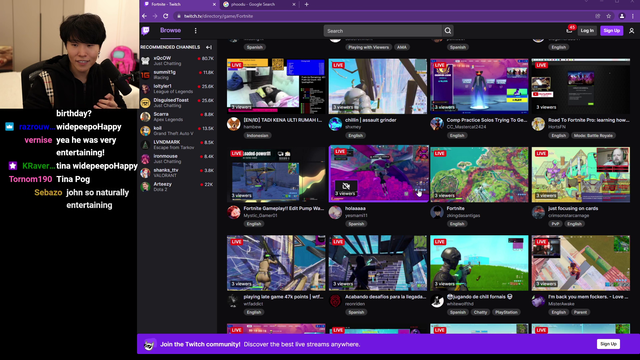
Task: Open CO_Mastercat2424 streamer avatar icon
Action: [437, 124]
